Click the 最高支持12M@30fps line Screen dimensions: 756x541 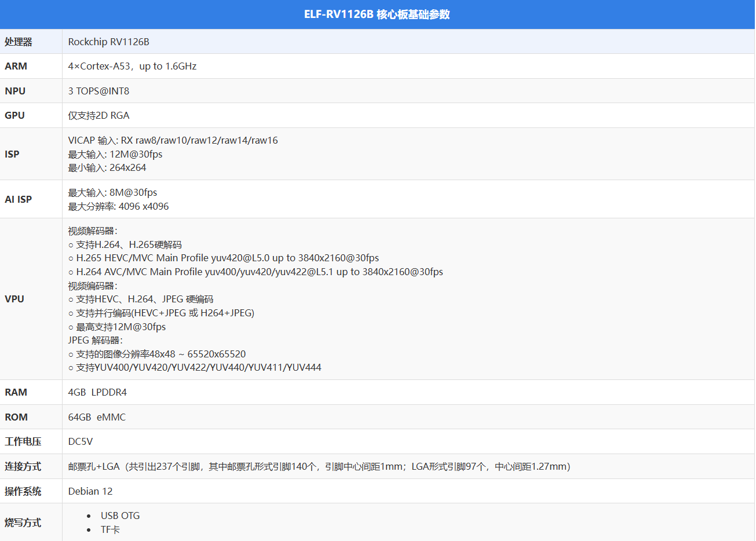pos(117,327)
